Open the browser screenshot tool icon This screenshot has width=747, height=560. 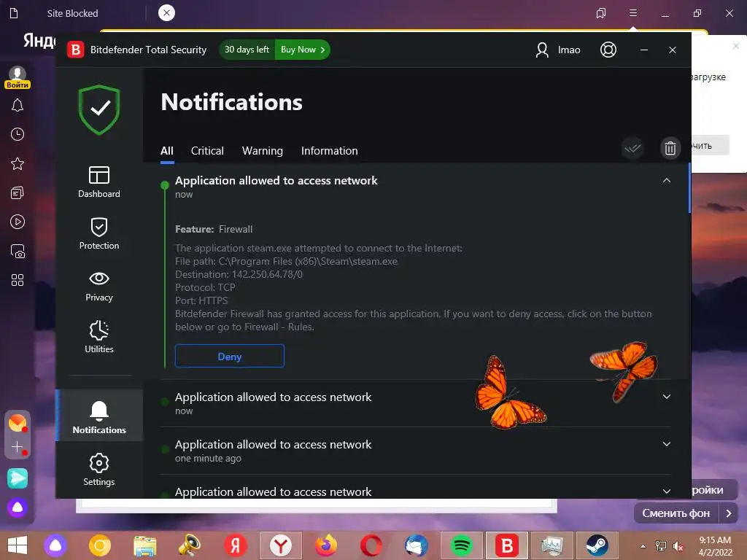[18, 251]
